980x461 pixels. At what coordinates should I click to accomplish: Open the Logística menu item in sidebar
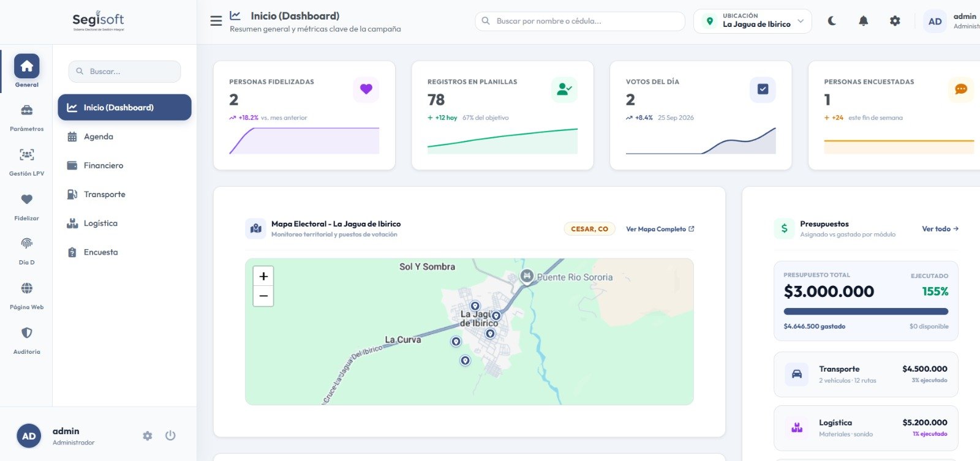[124, 223]
